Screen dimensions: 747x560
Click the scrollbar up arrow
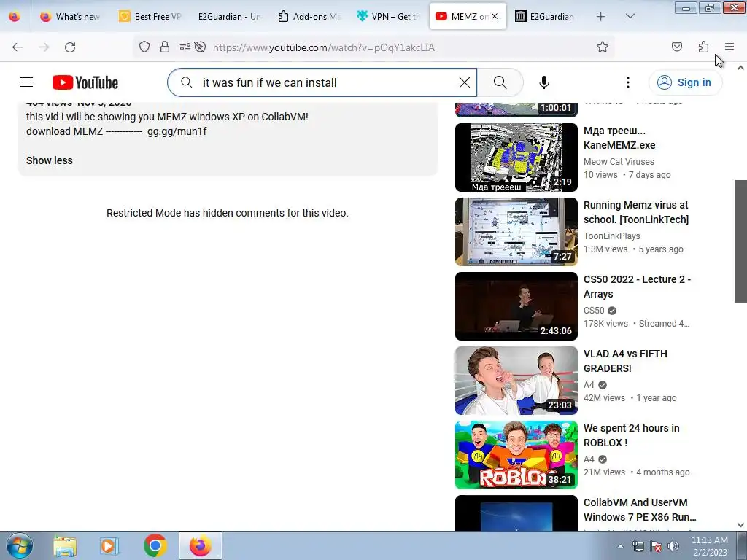(x=740, y=68)
